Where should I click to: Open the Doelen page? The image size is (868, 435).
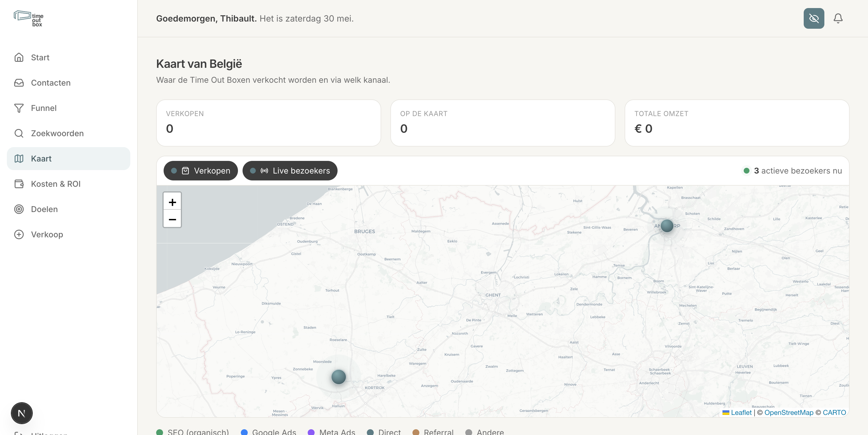(x=68, y=209)
